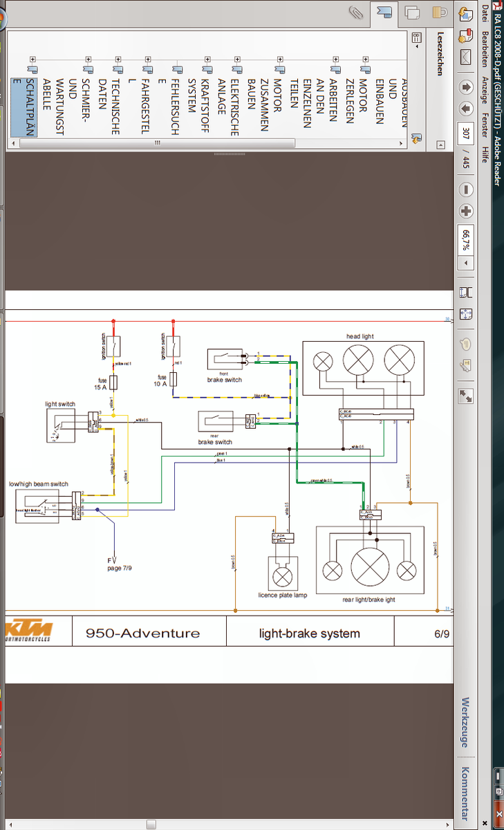Show the page thumbnails panel
The width and height of the screenshot is (504, 830).
[413, 12]
